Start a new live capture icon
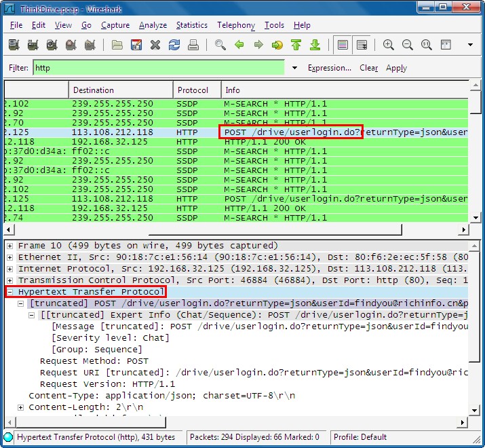This screenshot has height=448, width=485. (x=52, y=45)
